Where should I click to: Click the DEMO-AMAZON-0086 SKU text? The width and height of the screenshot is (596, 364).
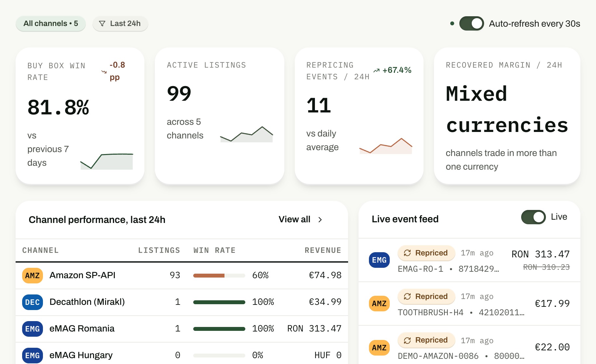438,356
